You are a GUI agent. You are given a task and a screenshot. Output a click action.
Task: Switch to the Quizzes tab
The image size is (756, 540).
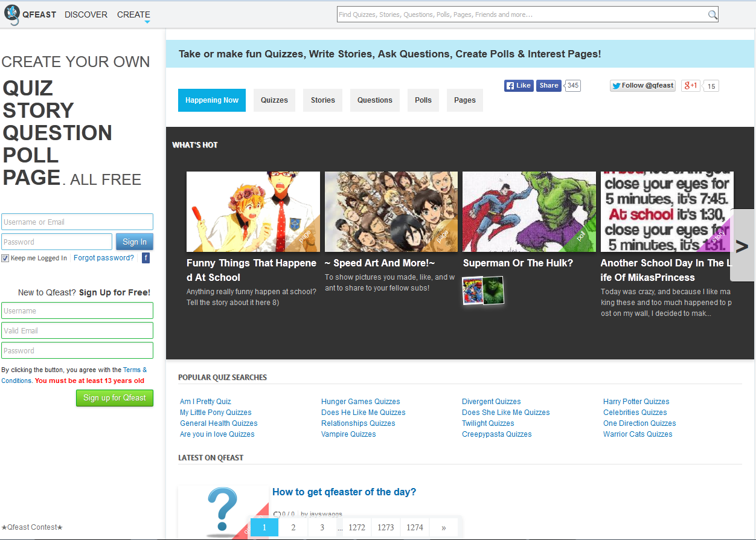point(274,100)
